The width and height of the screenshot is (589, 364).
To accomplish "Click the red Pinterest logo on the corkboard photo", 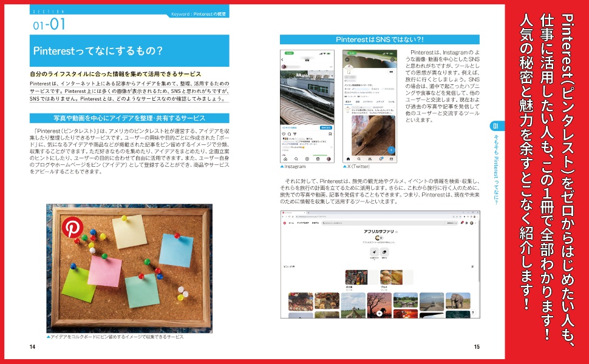I will click(72, 227).
